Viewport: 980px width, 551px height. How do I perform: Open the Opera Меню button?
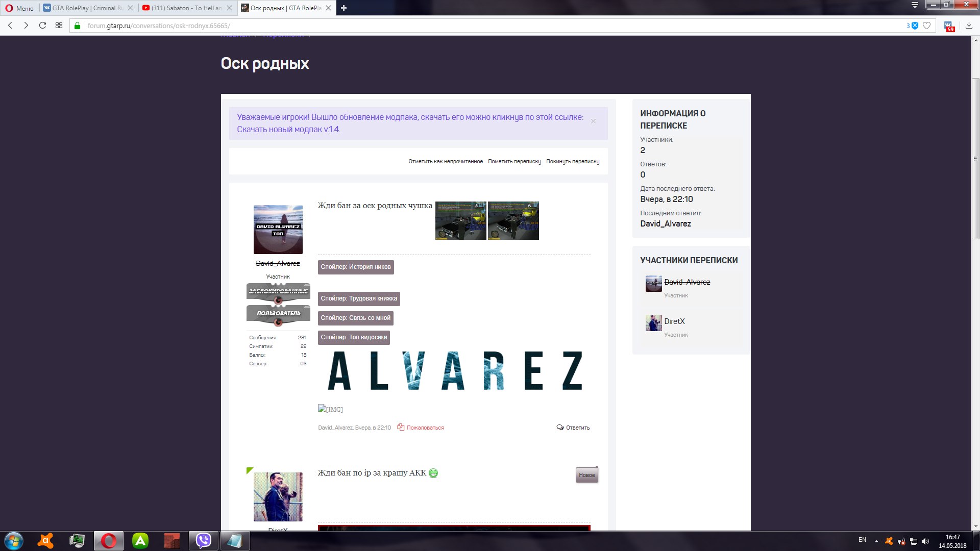tap(17, 8)
